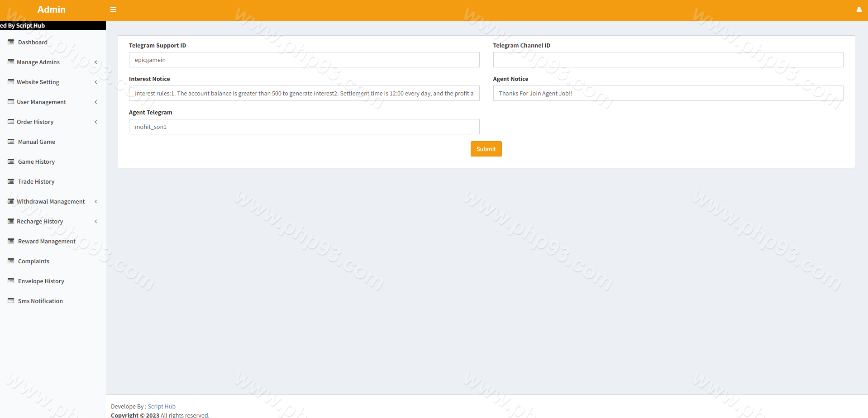Click the icon beside Dashboard
Viewport: 868px width, 418px height.
[11, 42]
